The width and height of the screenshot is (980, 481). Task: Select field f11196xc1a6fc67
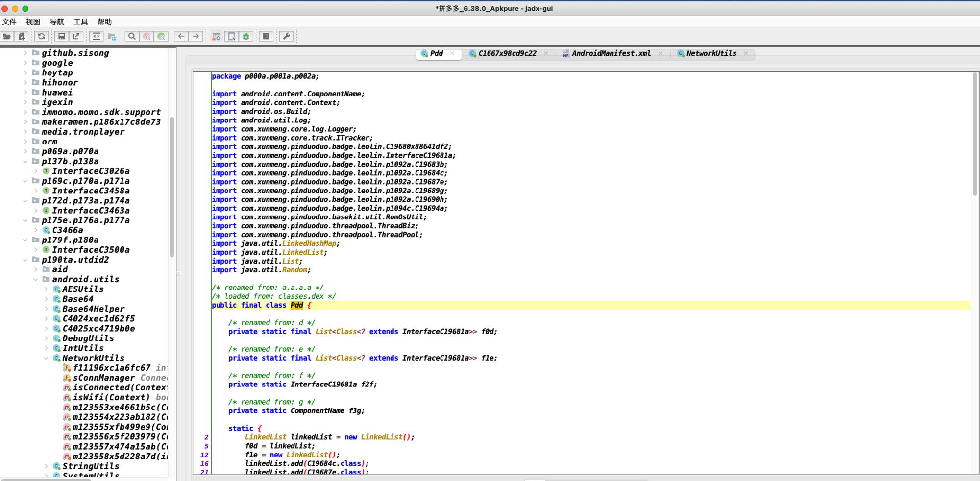point(112,368)
